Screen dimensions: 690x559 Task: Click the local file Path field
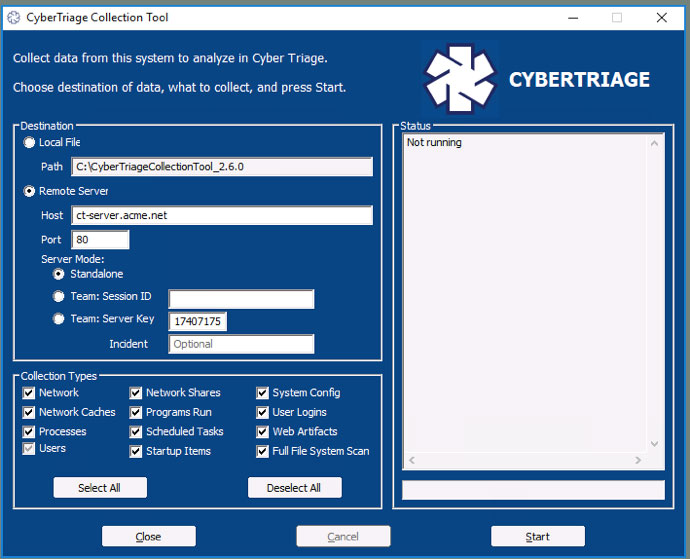(222, 167)
